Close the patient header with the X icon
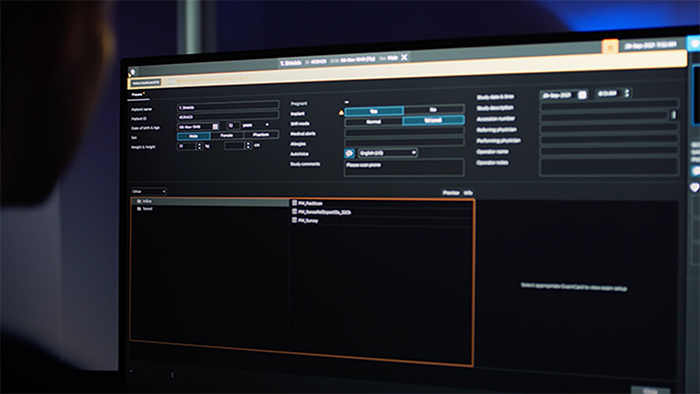Viewport: 700px width, 394px height. click(404, 57)
